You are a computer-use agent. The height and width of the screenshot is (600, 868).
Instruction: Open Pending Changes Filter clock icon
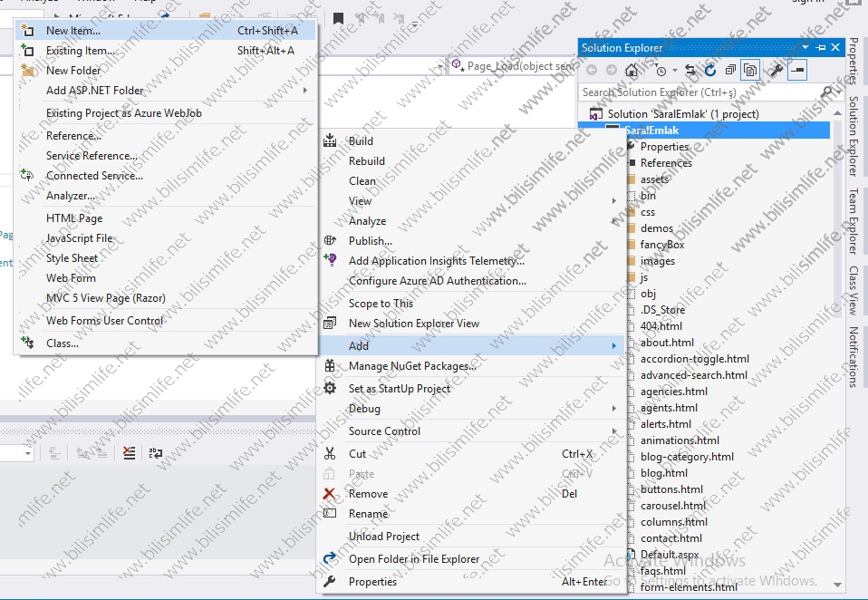pos(661,71)
